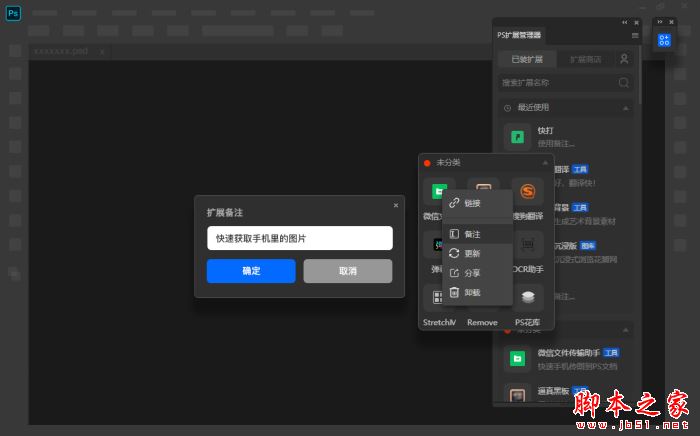Click the 工具 tag beside 微信文件传输助手
This screenshot has width=700, height=436.
[x=611, y=353]
